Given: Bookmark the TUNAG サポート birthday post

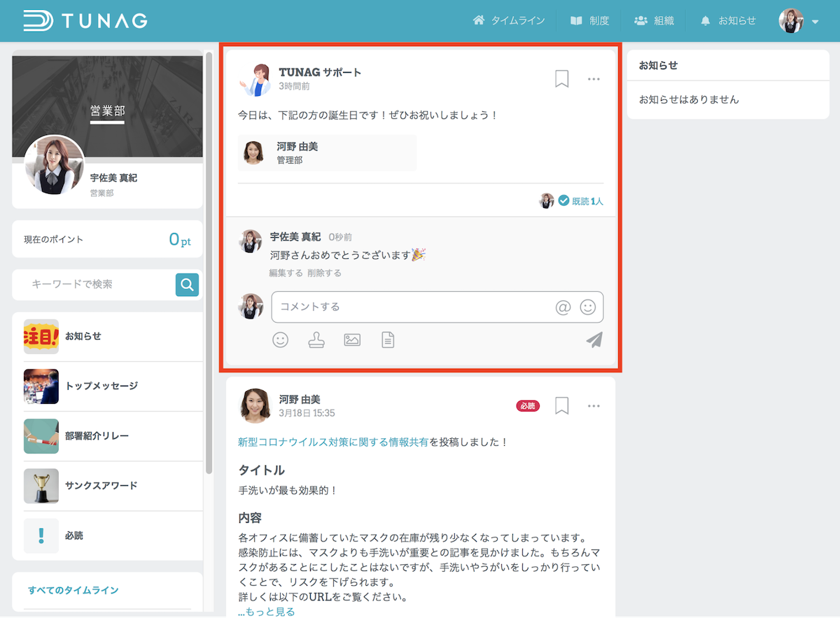Looking at the screenshot, I should pos(561,79).
